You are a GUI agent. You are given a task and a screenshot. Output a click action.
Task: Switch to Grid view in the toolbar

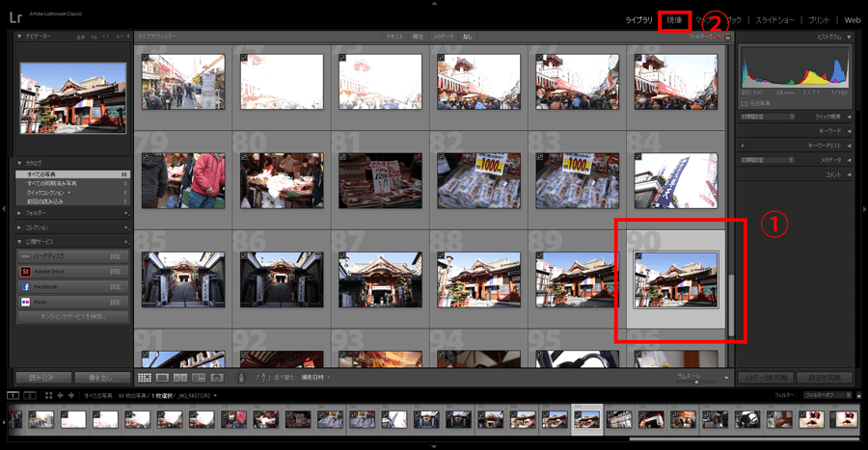(145, 378)
